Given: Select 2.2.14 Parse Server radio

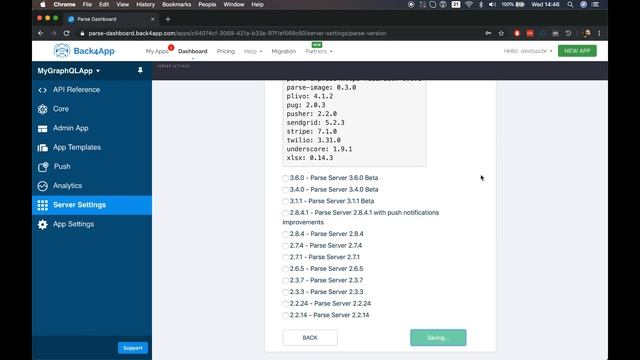Looking at the screenshot, I should coord(285,315).
